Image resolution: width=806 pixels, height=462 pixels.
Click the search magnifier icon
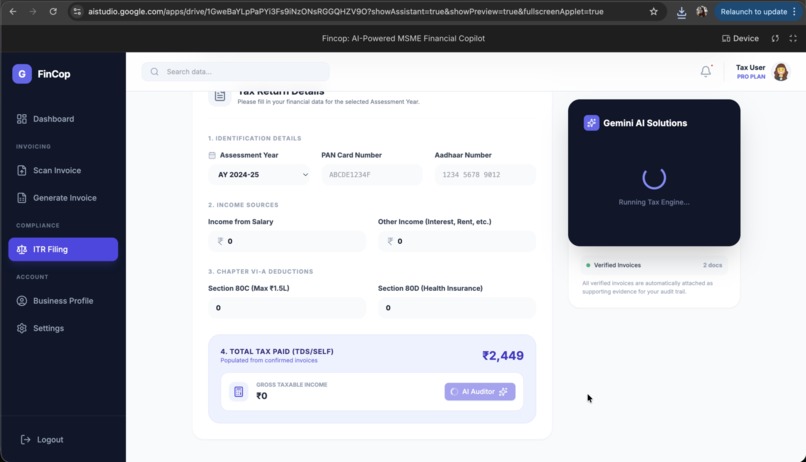(154, 71)
